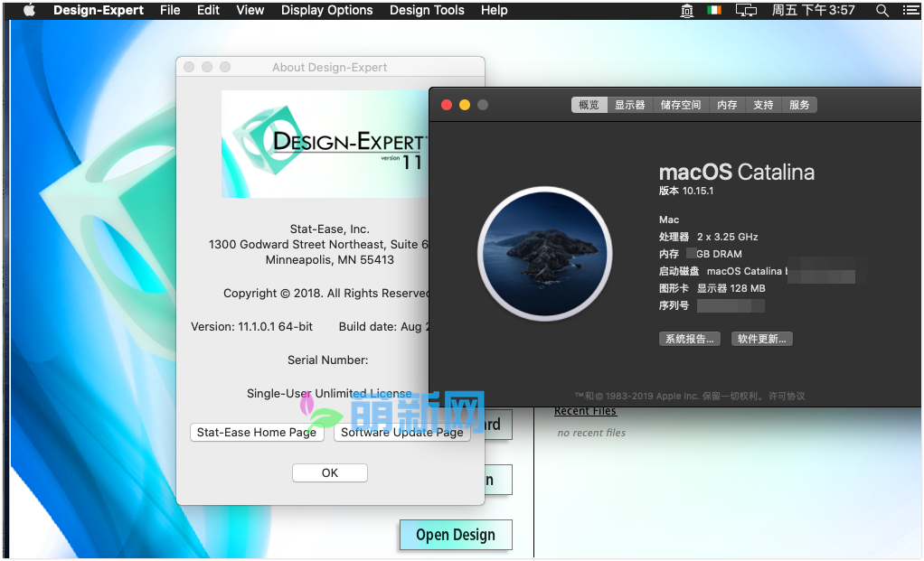
Task: Open Spotlight search from the menu bar
Action: click(882, 10)
